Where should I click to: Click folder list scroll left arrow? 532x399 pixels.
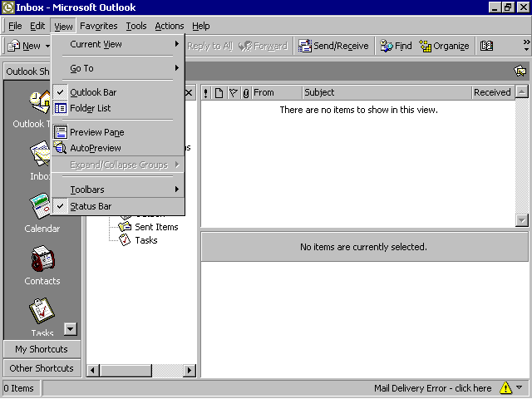[x=93, y=370]
